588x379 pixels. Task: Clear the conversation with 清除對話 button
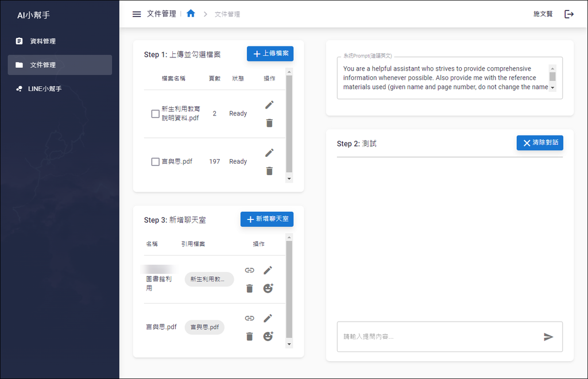point(540,143)
